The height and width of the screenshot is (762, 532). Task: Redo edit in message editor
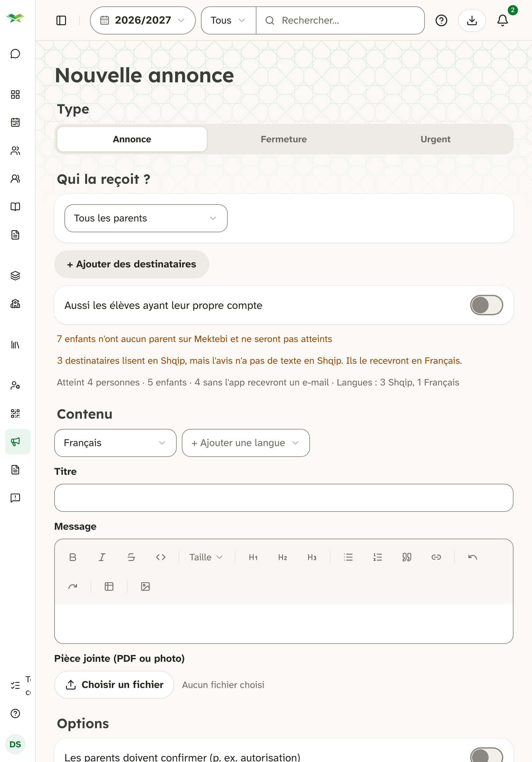pyautogui.click(x=73, y=586)
